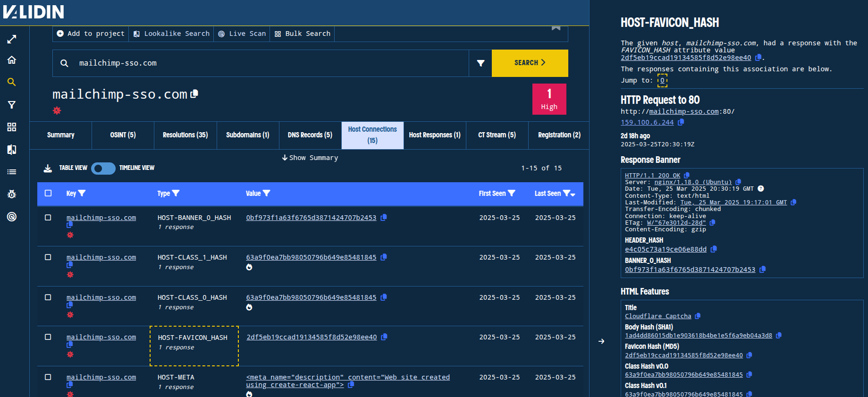
Task: Filter the First Seen column
Action: coord(512,193)
